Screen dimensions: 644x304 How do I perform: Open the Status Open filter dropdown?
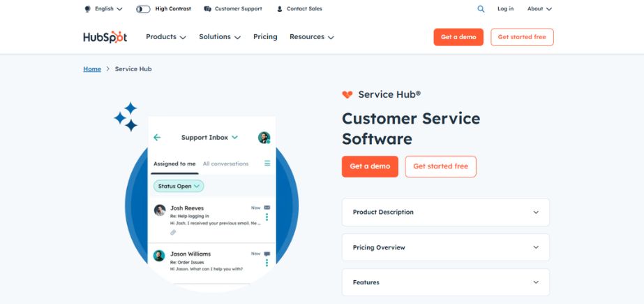click(179, 187)
